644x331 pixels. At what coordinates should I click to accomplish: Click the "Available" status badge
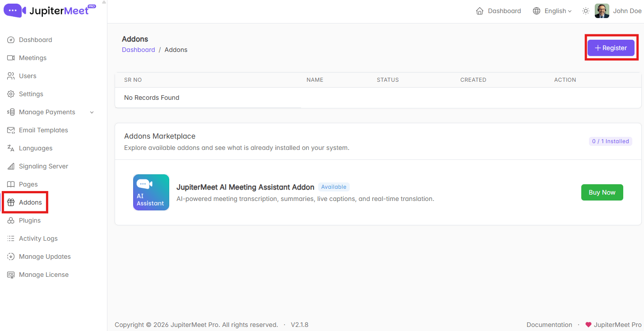tap(334, 187)
